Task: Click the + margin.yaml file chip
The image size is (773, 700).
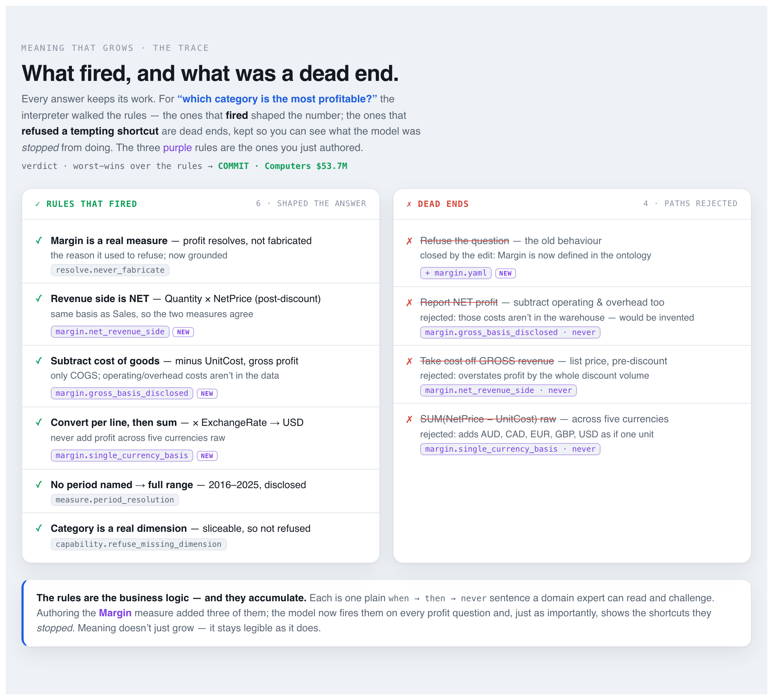Action: point(456,273)
